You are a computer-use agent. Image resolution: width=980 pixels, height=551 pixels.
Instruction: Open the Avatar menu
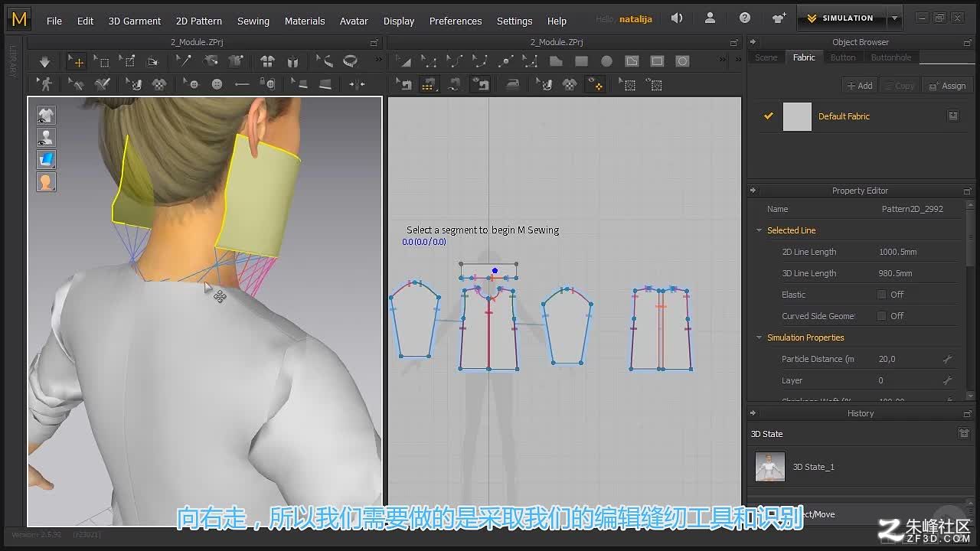coord(354,21)
